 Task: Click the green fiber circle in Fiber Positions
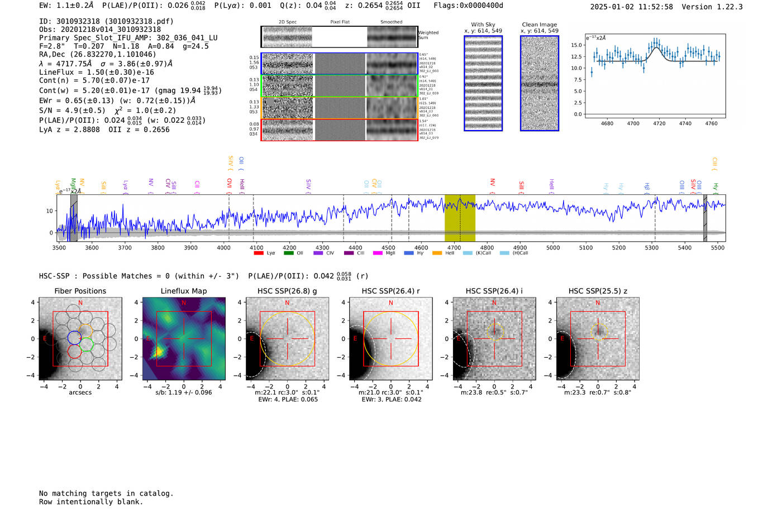pyautogui.click(x=86, y=344)
